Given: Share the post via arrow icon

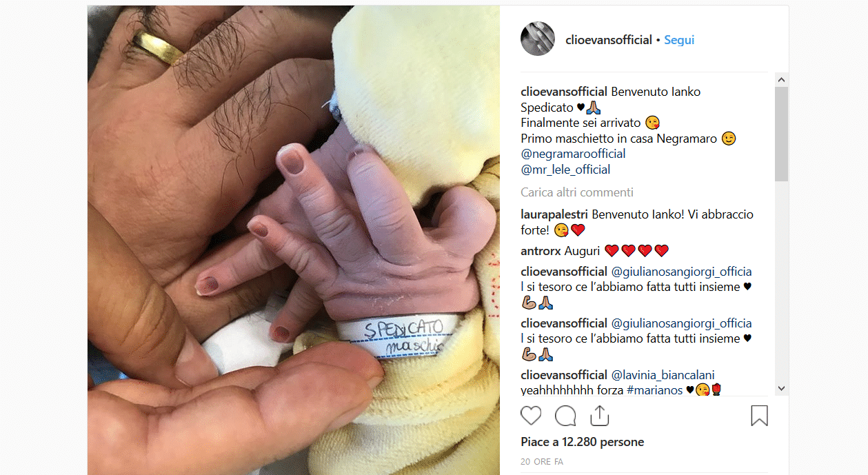Looking at the screenshot, I should click(600, 415).
